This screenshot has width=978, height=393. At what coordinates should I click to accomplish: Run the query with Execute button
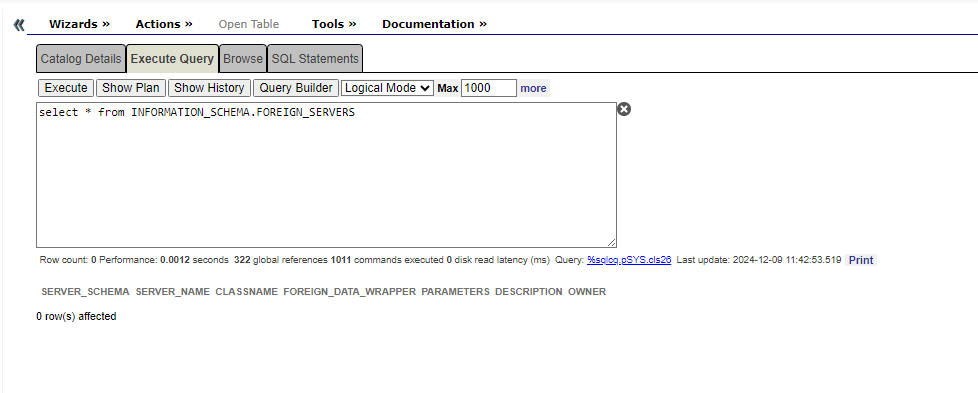(66, 88)
